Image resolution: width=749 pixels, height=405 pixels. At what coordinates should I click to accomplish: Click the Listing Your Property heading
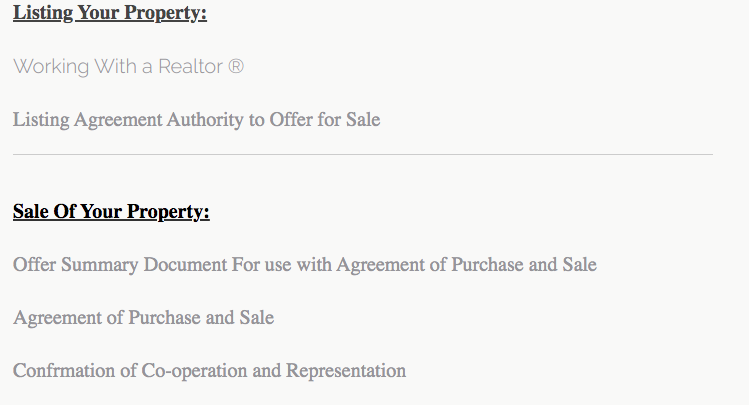[x=110, y=13]
